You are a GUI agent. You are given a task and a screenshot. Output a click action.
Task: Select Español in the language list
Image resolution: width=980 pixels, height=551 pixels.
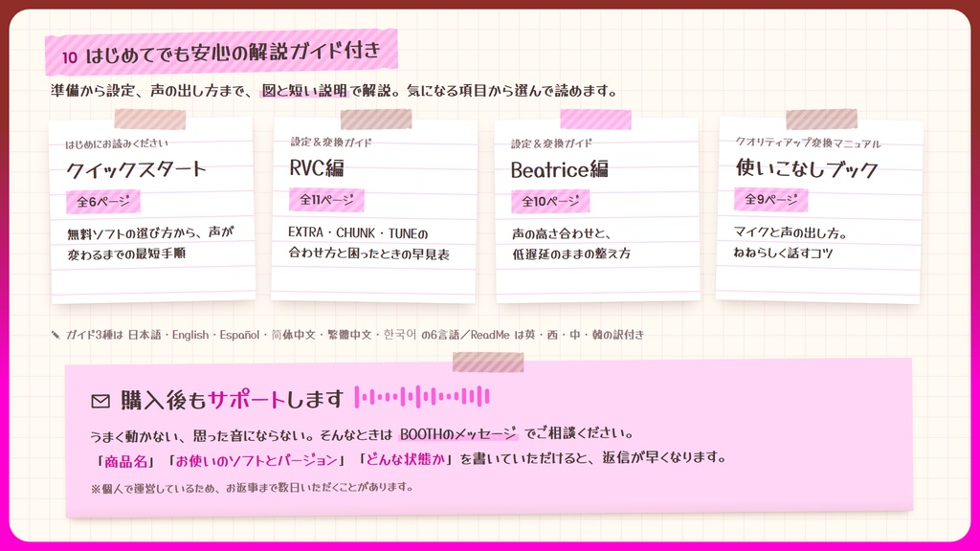point(239,335)
